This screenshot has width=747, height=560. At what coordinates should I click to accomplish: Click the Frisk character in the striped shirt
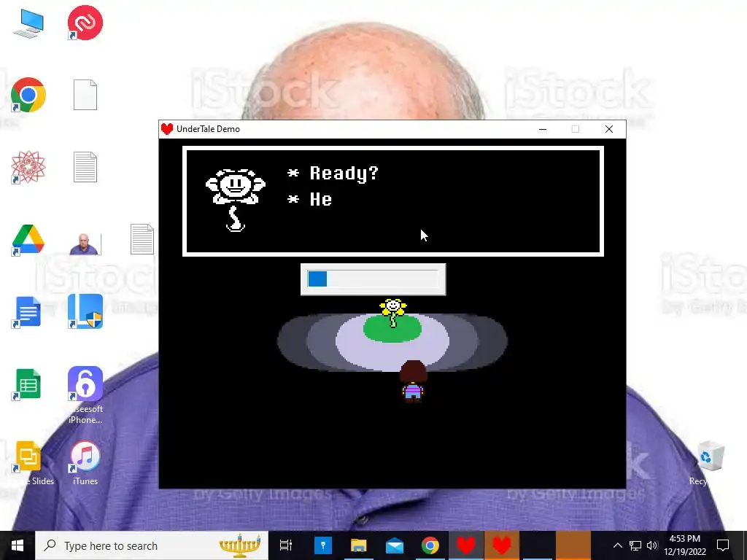click(413, 381)
